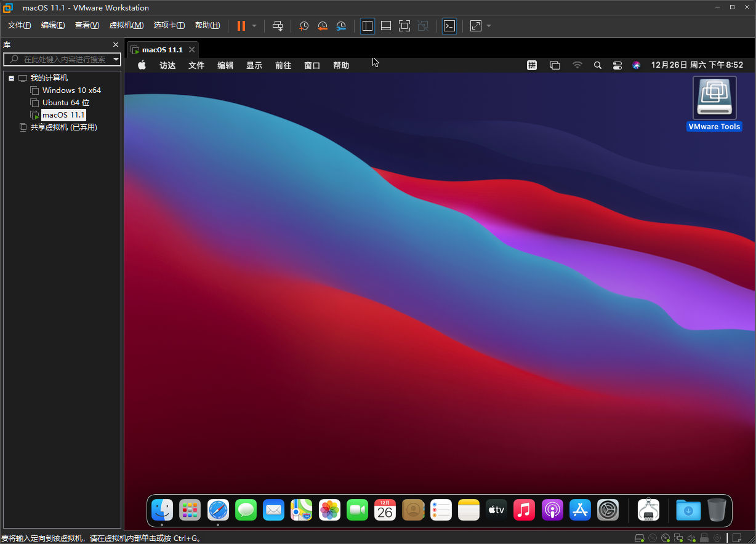Open System Preferences from the macOS dock

[x=608, y=510]
